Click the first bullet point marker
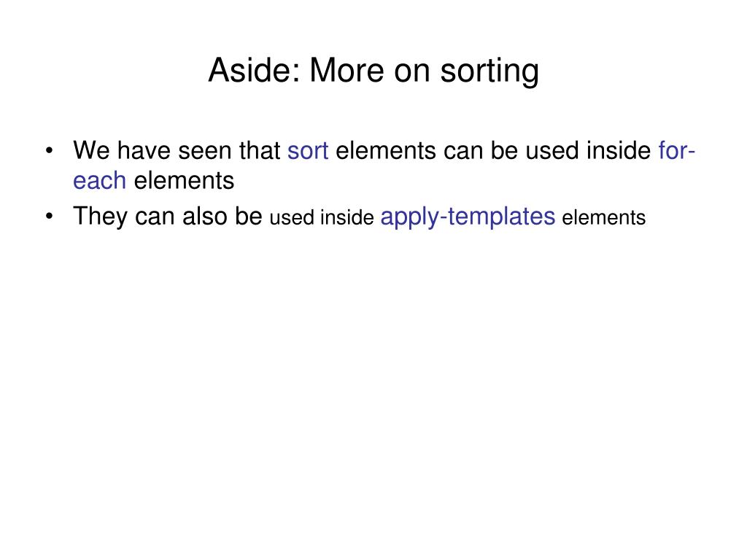 [x=49, y=151]
